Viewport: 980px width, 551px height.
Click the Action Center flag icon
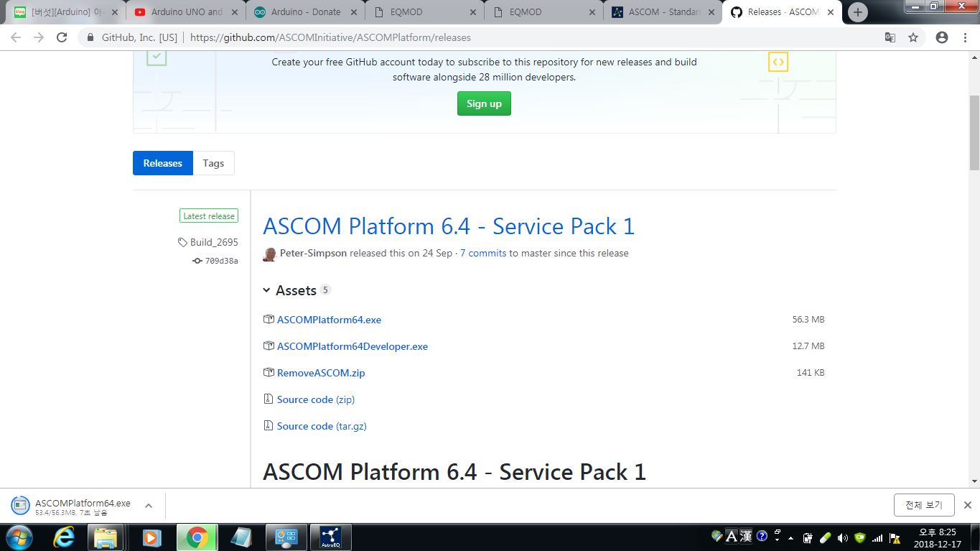point(895,538)
